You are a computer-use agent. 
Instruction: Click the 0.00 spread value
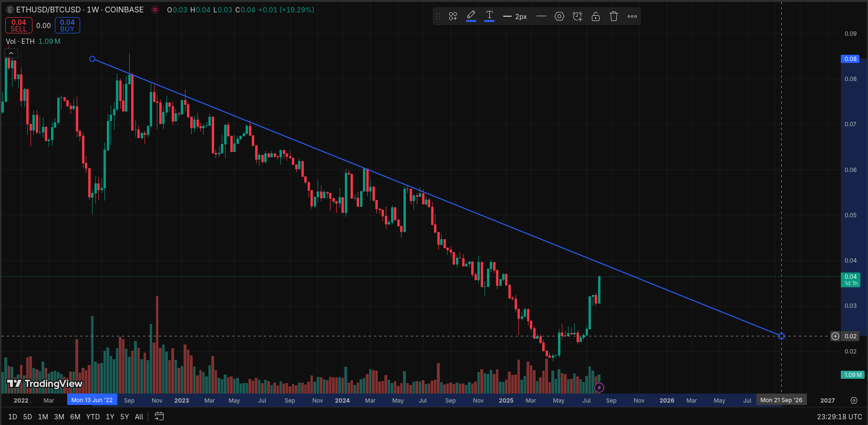click(43, 26)
